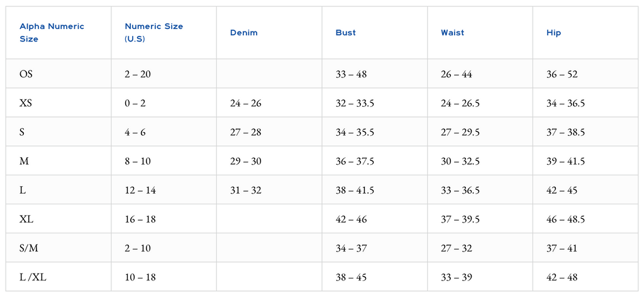This screenshot has height=298, width=644.
Task: Select bust measurement 36 – 37.5
Action: point(355,162)
